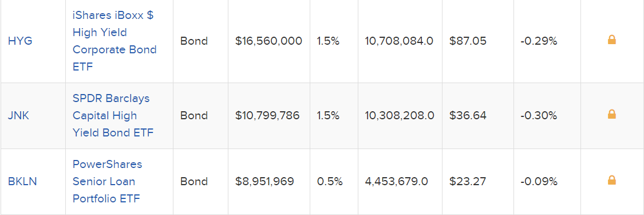Open the BKLN ticker link
This screenshot has height=215, width=644.
click(x=22, y=181)
